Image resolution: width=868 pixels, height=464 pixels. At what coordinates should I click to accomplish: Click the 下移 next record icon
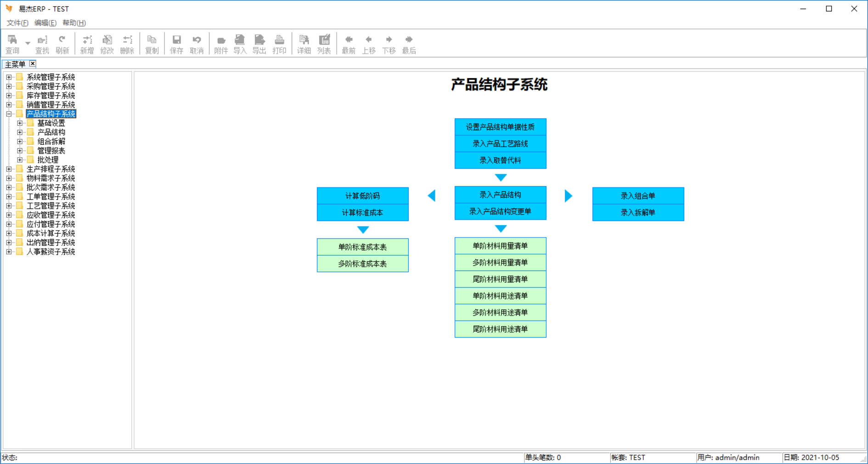pos(389,45)
